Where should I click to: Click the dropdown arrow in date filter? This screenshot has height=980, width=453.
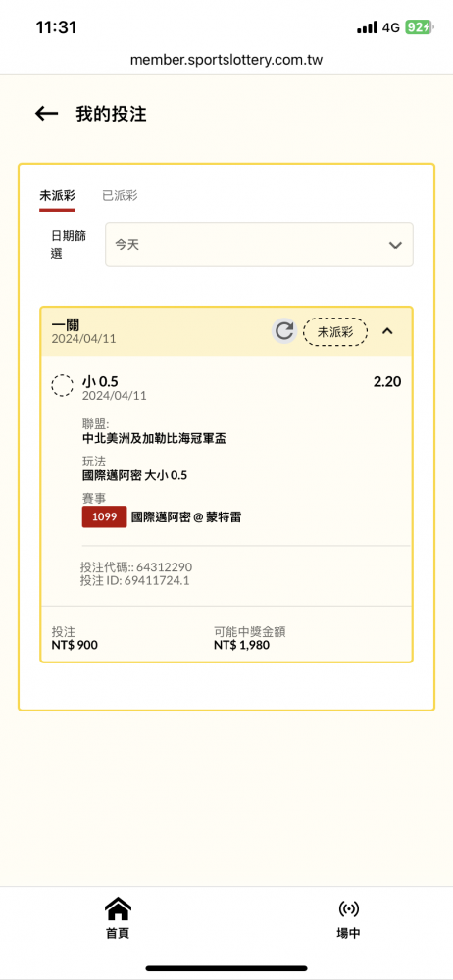click(x=395, y=245)
